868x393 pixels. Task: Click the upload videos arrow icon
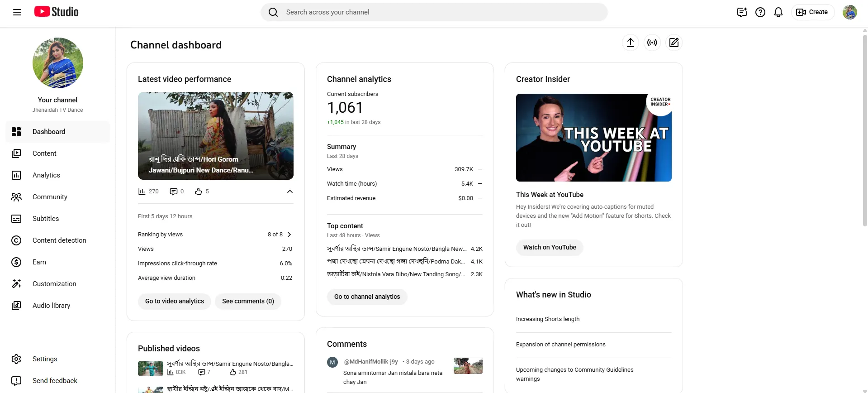click(631, 43)
